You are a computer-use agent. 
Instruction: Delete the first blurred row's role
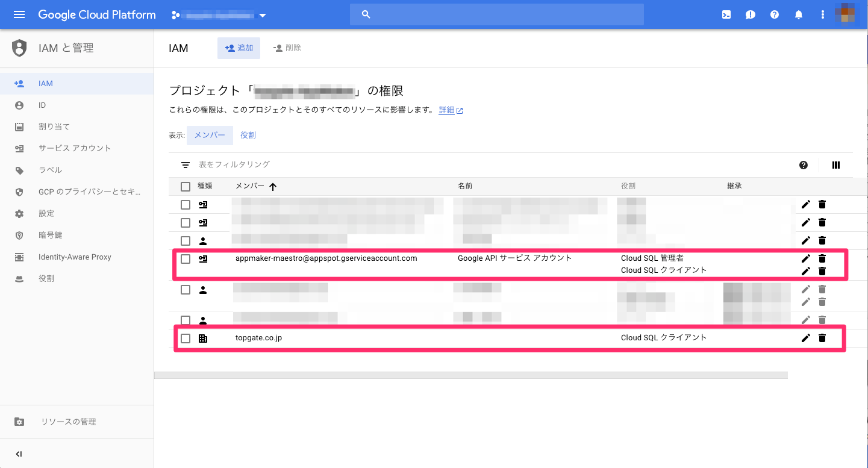click(x=822, y=205)
